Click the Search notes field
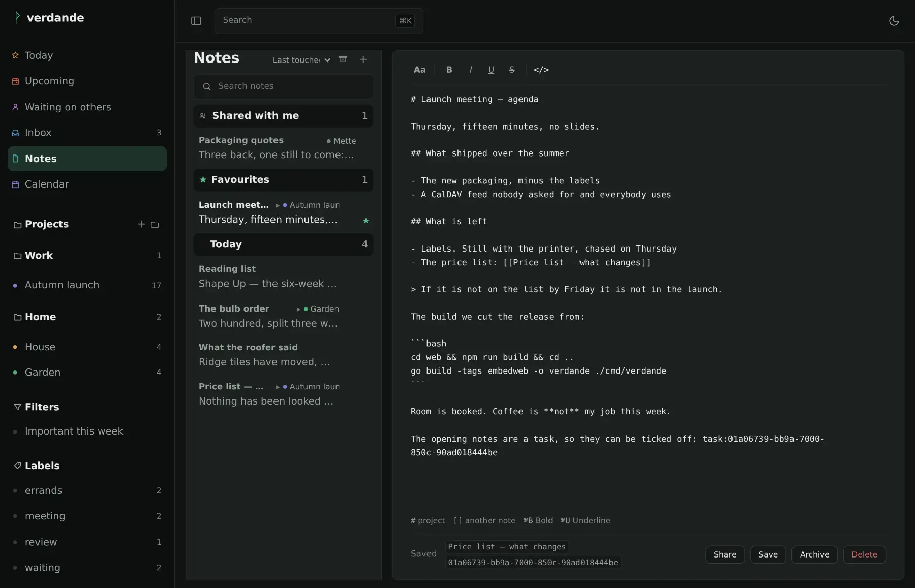This screenshot has height=588, width=915. pyautogui.click(x=283, y=86)
